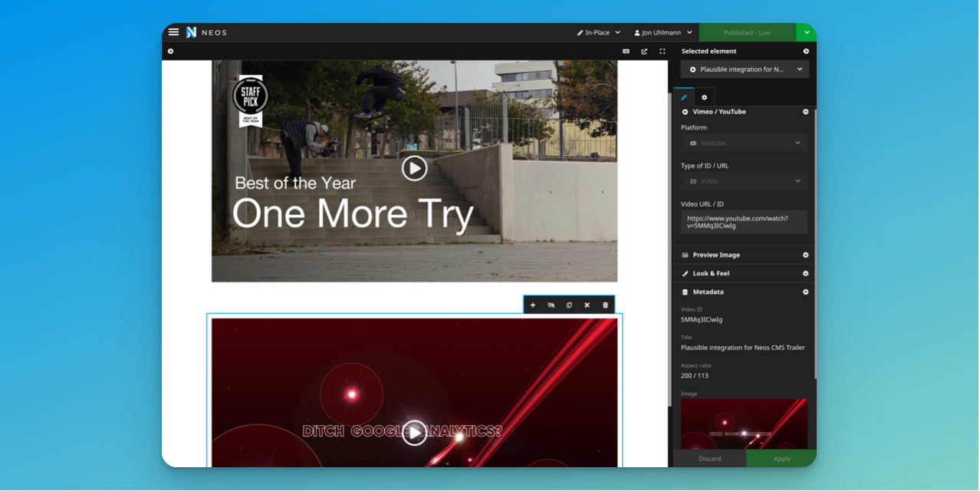Open the Type of ID / URL dropdown
The image size is (980, 491).
(745, 181)
